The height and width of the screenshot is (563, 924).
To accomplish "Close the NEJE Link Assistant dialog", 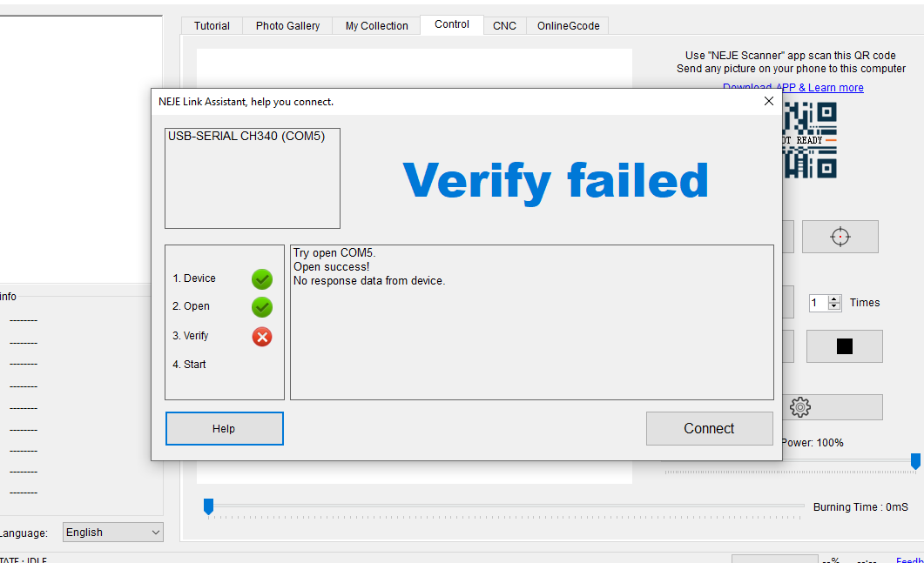I will coord(768,101).
